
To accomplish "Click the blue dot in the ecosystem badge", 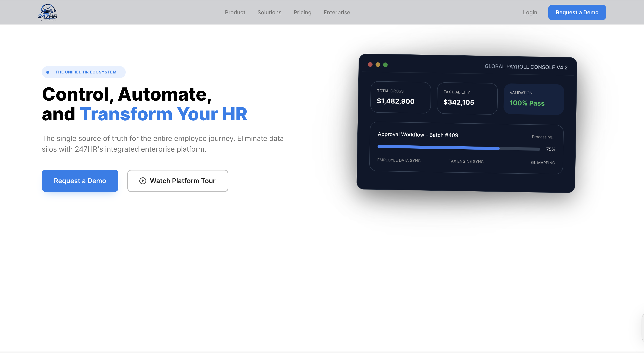I will pyautogui.click(x=48, y=72).
